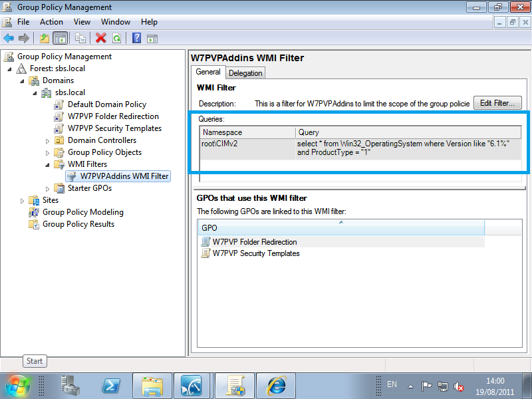
Task: Expand the Domain Controllers node
Action: 48,140
